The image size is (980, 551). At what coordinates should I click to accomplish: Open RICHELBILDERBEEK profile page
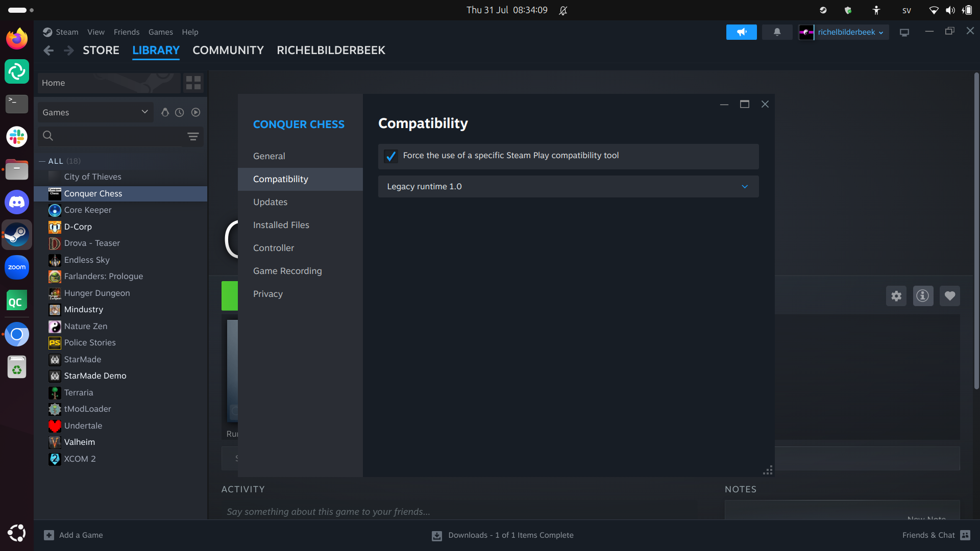point(331,51)
